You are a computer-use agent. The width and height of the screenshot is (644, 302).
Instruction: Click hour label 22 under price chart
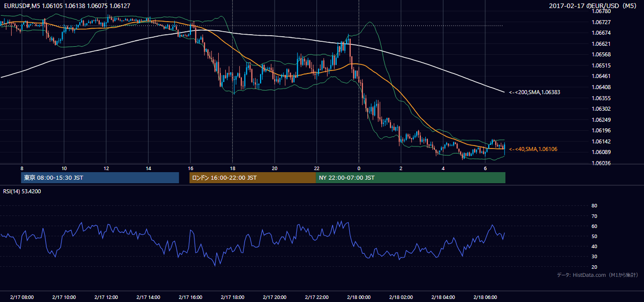coord(316,168)
